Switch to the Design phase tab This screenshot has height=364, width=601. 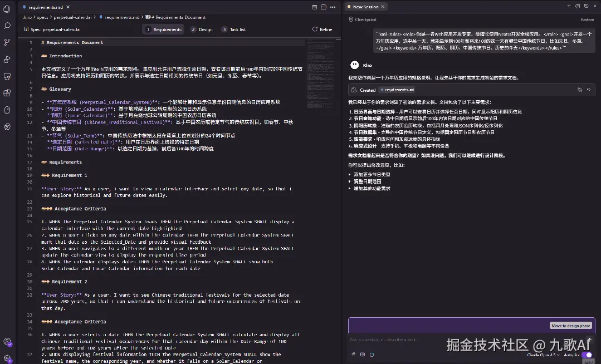(x=201, y=29)
